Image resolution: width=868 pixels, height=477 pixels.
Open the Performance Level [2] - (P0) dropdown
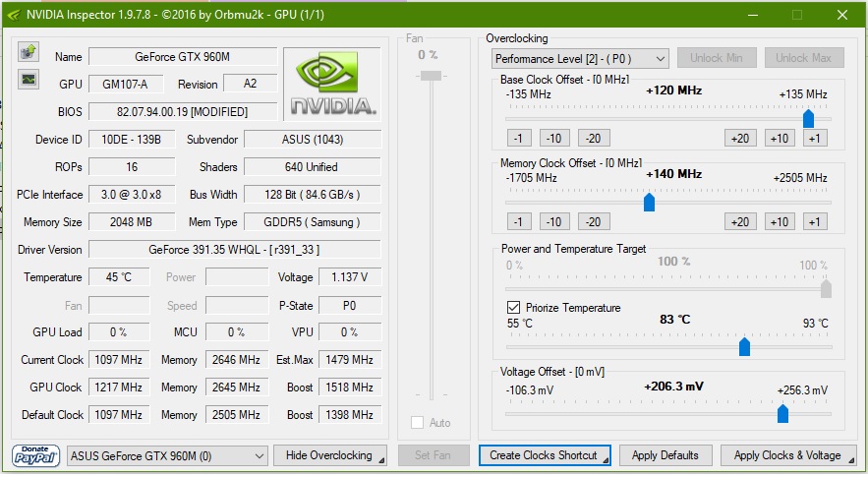click(580, 59)
